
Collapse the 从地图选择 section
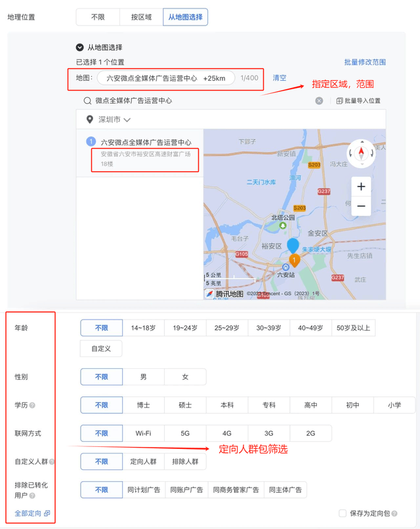(80, 47)
